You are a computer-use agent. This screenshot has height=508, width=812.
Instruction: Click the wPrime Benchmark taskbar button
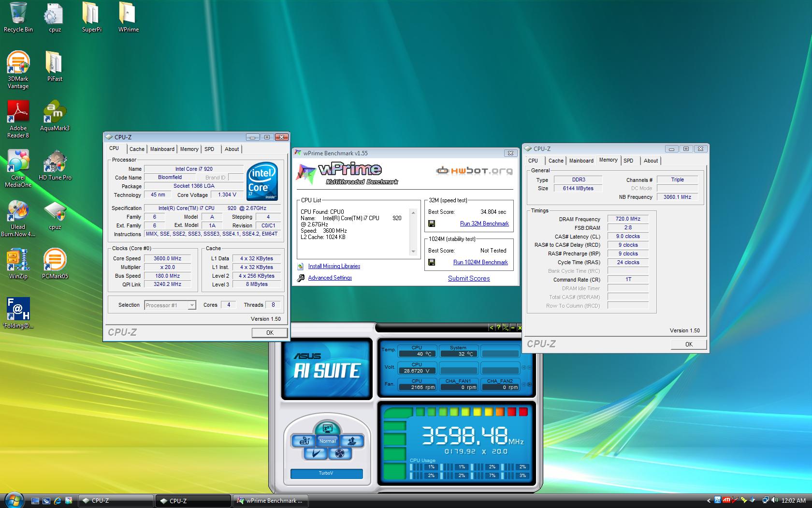tap(270, 501)
